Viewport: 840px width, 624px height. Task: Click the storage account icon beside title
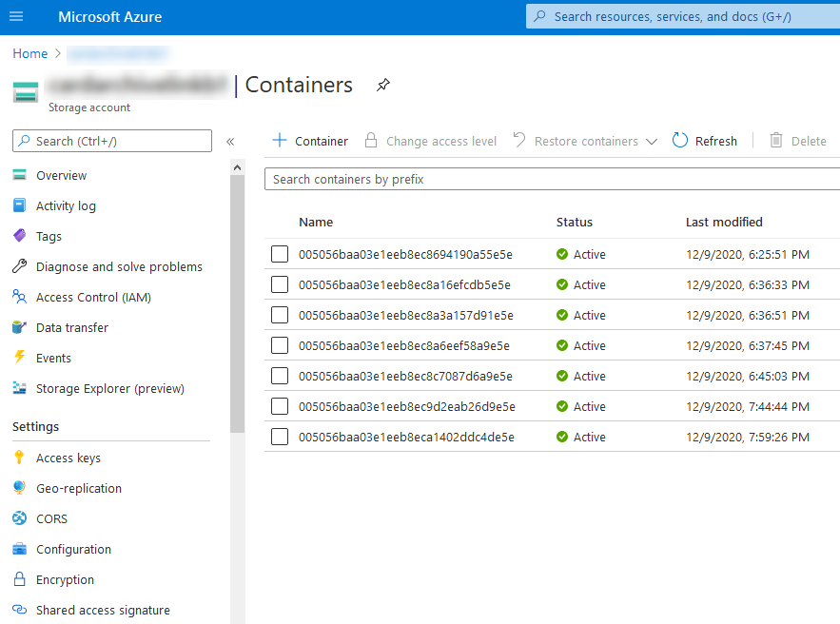(26, 92)
